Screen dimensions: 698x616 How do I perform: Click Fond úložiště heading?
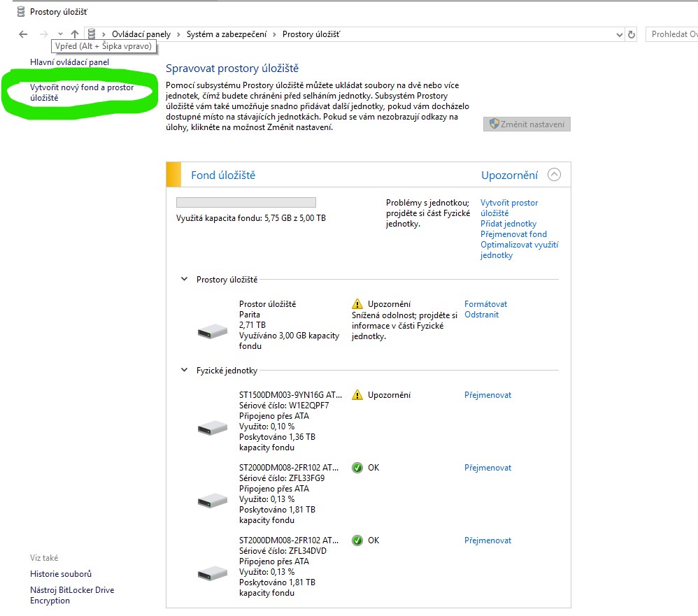223,176
